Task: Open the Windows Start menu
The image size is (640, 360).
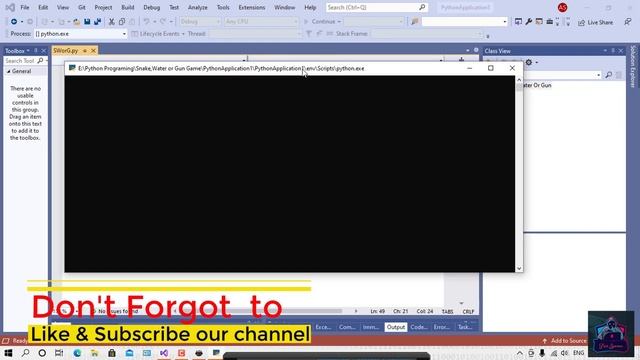Action: pos(8,353)
